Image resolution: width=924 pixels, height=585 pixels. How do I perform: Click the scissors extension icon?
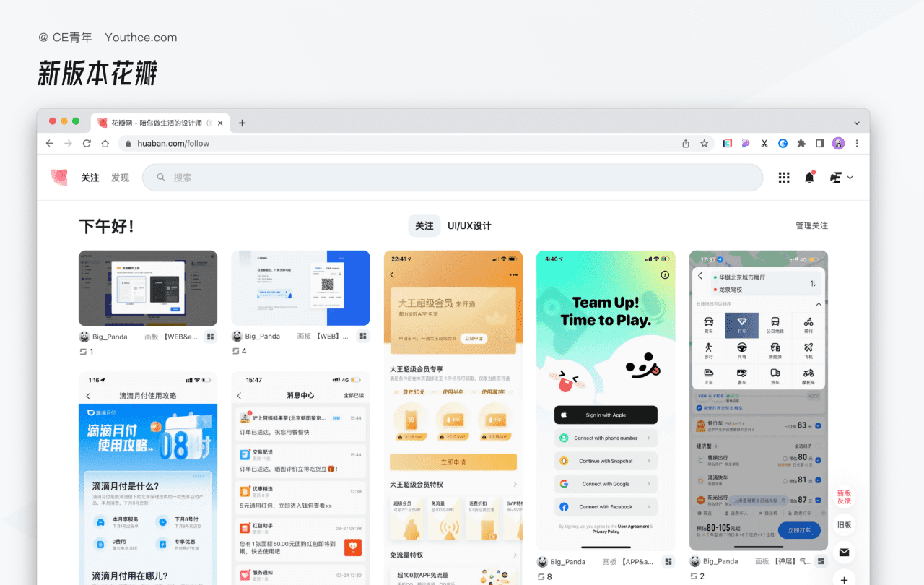(764, 144)
